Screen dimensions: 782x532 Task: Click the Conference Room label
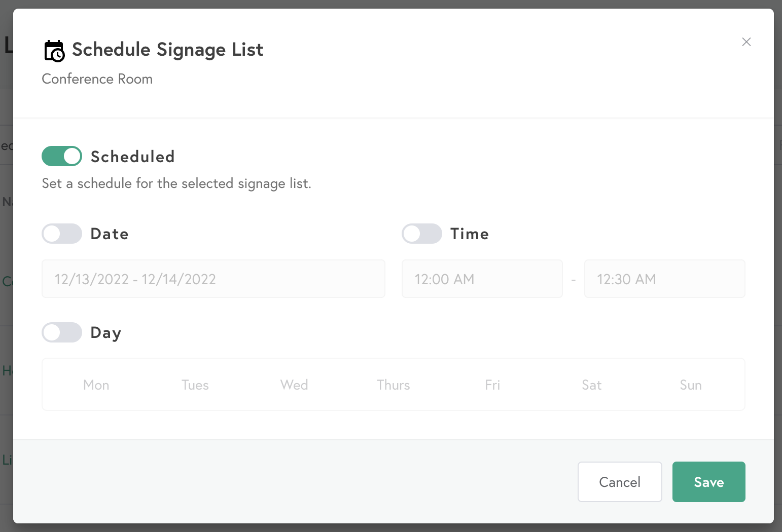[97, 79]
